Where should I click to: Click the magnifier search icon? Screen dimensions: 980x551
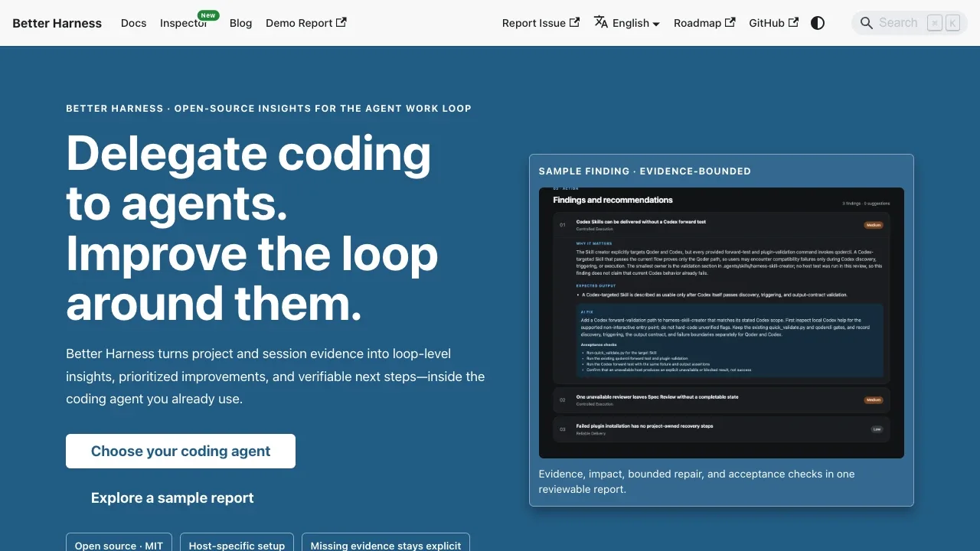pyautogui.click(x=867, y=23)
